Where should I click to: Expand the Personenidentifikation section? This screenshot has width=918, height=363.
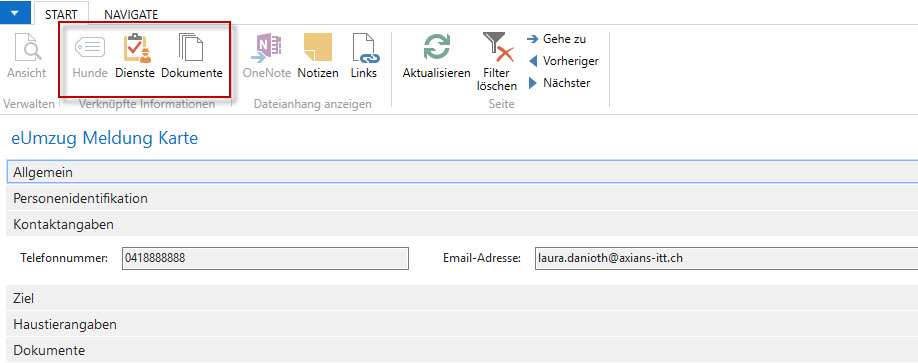click(463, 198)
